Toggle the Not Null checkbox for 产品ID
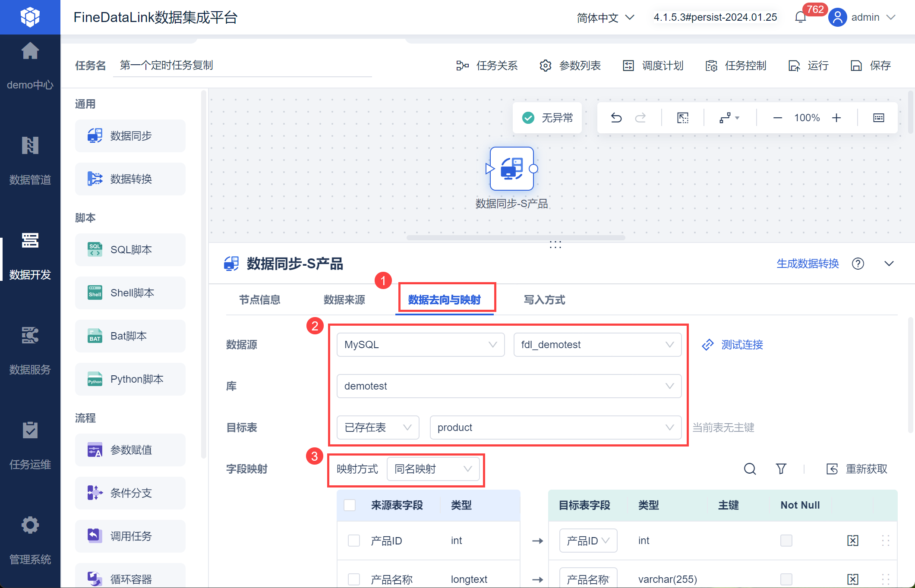 pyautogui.click(x=786, y=541)
